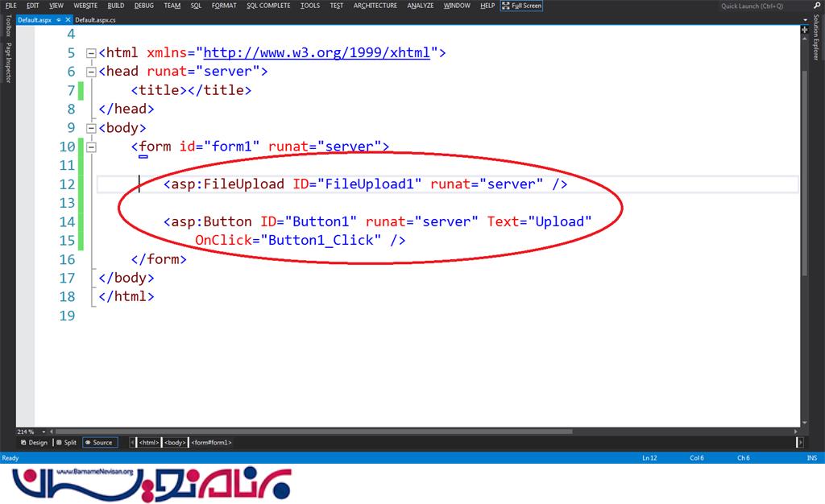Click the Quick Launch magnifier icon
This screenshot has height=504, width=825.
[x=816, y=6]
